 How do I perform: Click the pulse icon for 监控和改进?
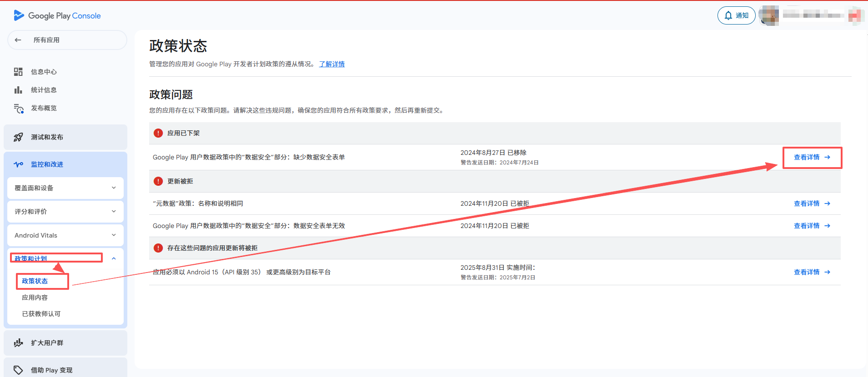19,164
